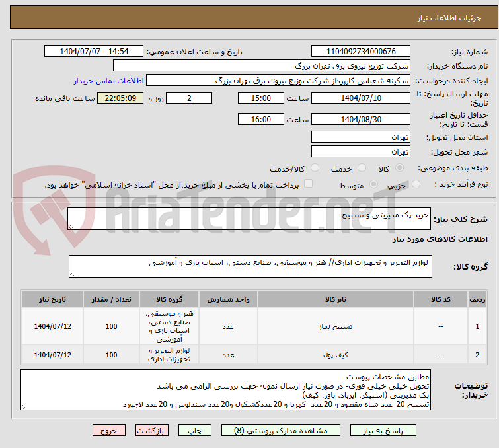The image size is (499, 448).
Task: Click the 'نام کالا' column header
Action: [336, 299]
